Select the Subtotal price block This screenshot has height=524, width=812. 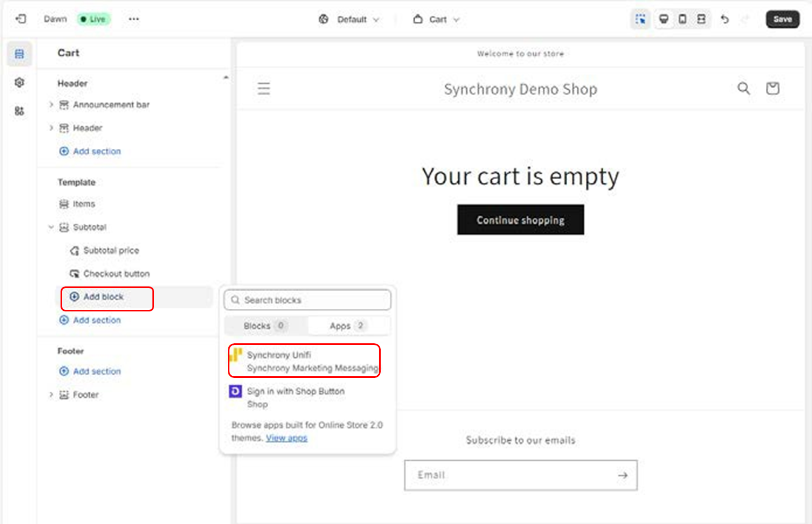(x=111, y=250)
